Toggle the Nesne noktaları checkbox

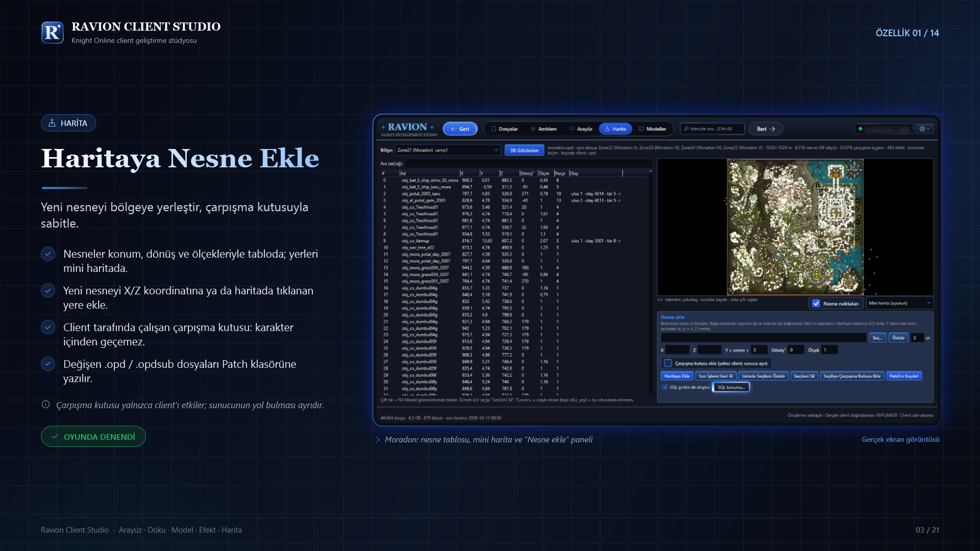pyautogui.click(x=816, y=304)
